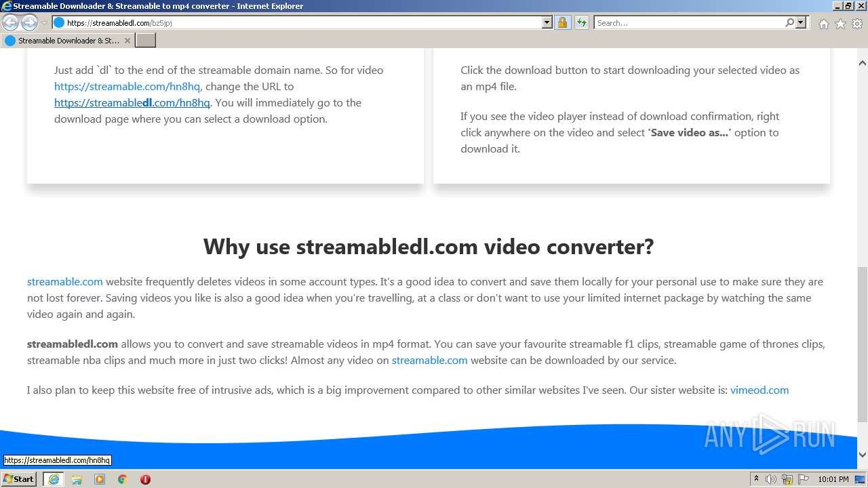Click the bold 'Save video as...' text
The width and height of the screenshot is (868, 488).
click(x=689, y=132)
